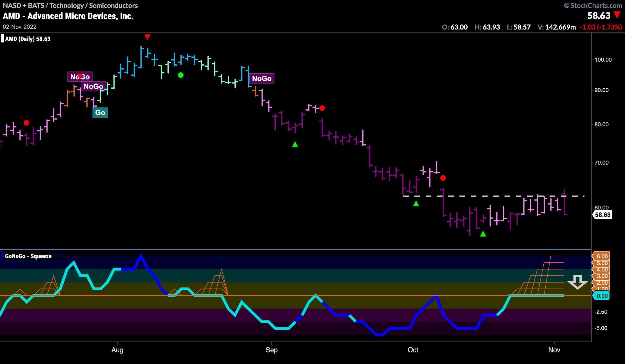The height and width of the screenshot is (364, 625).
Task: Click the volume value V: 142.669m
Action: [x=557, y=27]
